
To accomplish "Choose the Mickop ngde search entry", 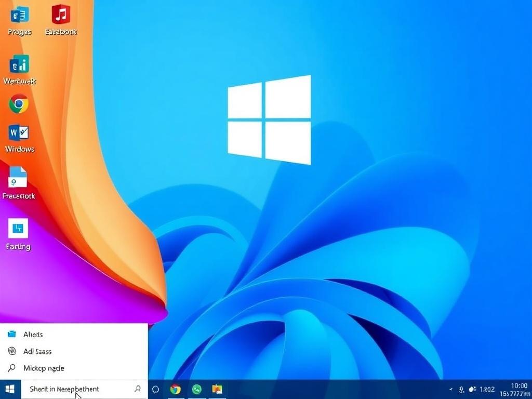I will [44, 368].
